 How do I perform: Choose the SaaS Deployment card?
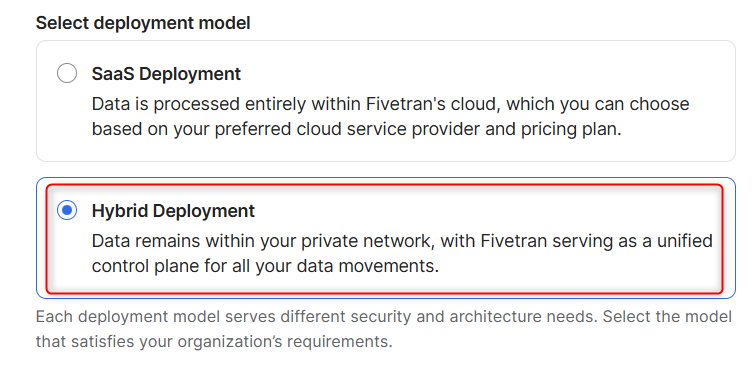pos(386,101)
